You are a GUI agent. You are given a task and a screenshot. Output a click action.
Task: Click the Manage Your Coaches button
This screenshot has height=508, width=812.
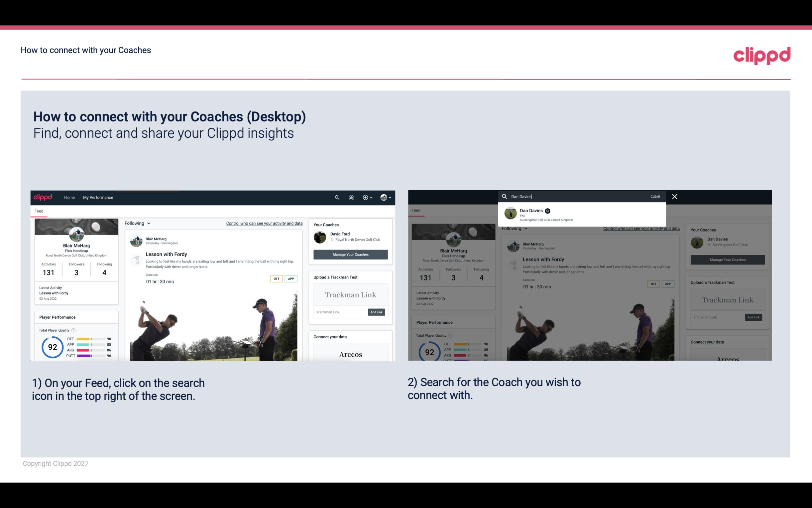350,254
